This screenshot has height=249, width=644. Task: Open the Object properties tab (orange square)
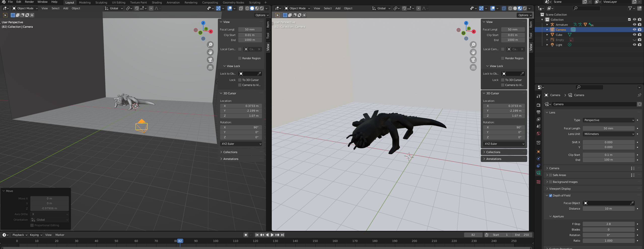(538, 152)
